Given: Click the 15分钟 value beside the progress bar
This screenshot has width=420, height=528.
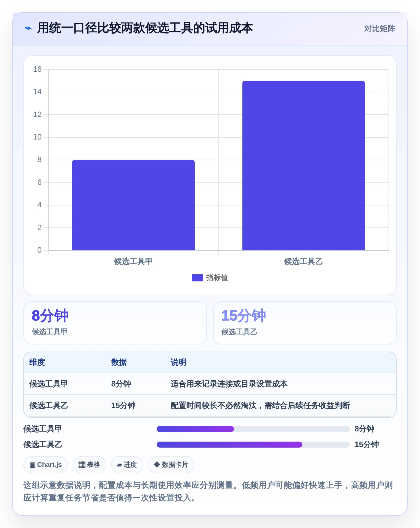Looking at the screenshot, I should (367, 445).
